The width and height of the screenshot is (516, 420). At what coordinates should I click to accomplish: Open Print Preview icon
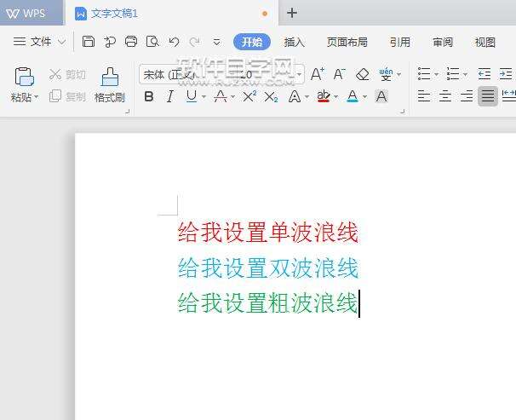click(x=152, y=42)
